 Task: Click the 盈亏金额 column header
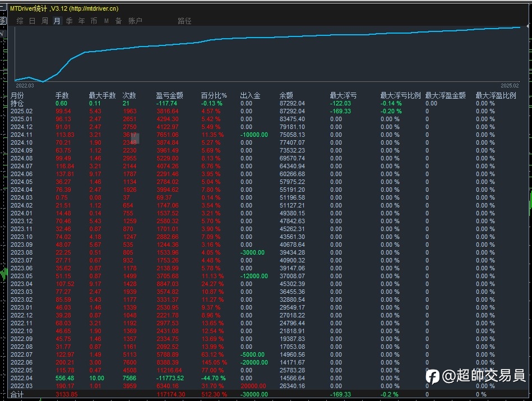pyautogui.click(x=169, y=95)
